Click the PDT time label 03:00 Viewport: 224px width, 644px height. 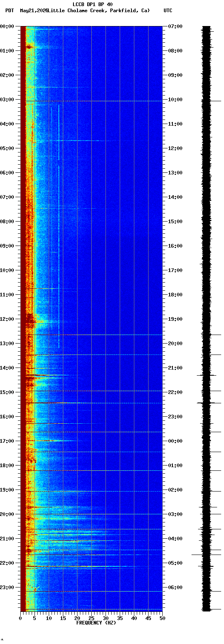pyautogui.click(x=7, y=100)
